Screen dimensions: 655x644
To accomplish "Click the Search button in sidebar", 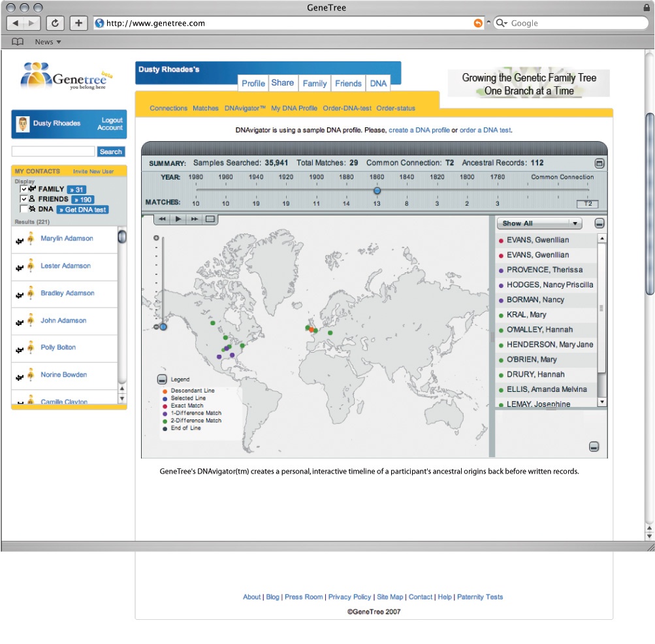I will (x=111, y=152).
